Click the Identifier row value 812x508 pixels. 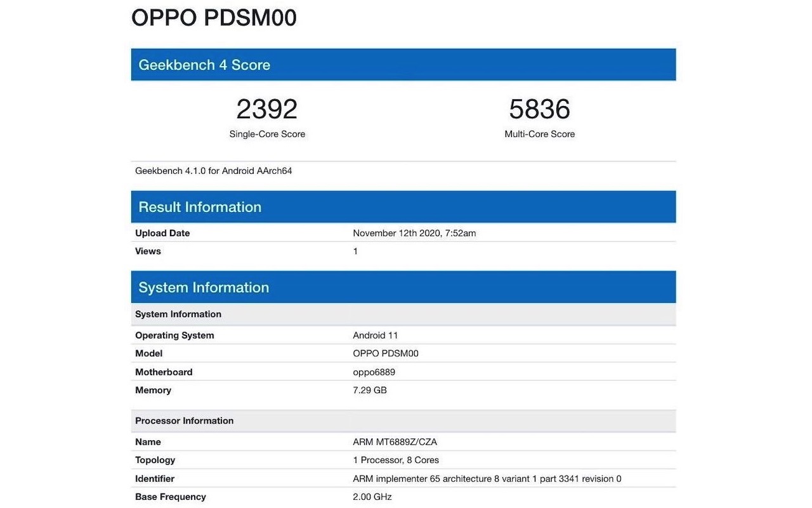pos(487,478)
